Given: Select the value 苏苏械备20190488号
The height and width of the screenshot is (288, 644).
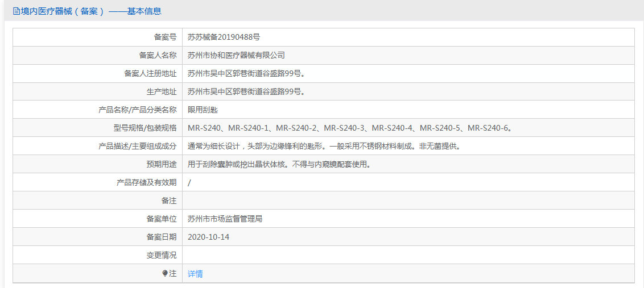Looking at the screenshot, I should [224, 37].
